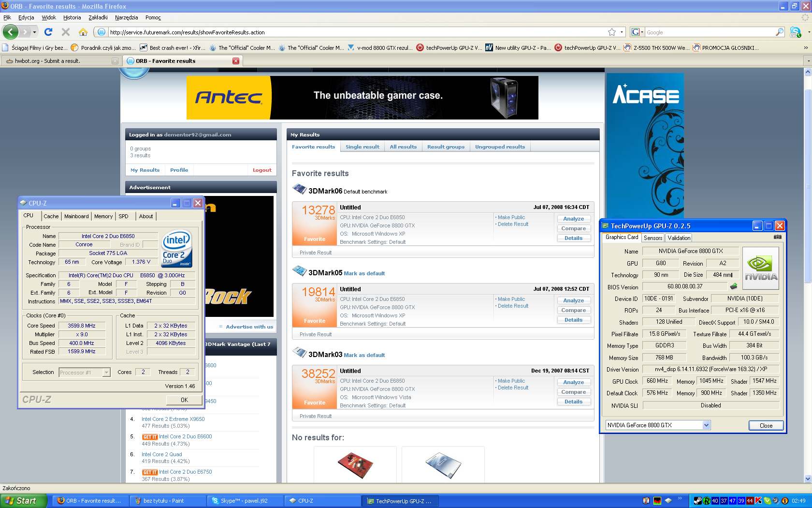812x508 pixels.
Task: Reload the page with the refresh icon
Action: click(48, 32)
